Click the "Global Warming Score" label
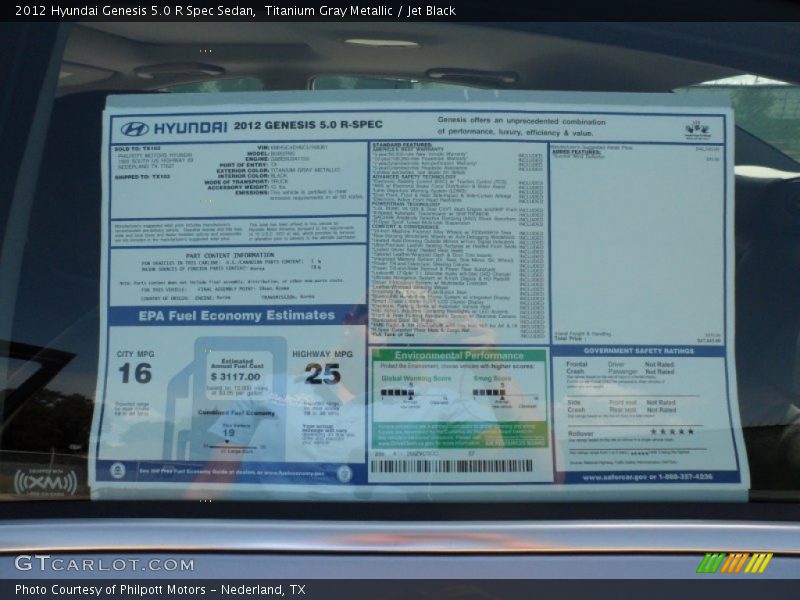Viewport: 800px width, 600px height. coord(416,379)
